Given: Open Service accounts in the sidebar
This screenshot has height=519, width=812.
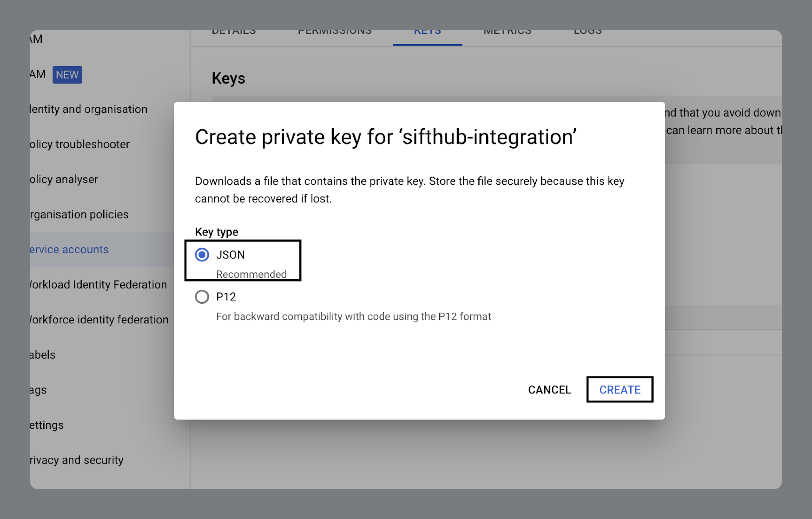Looking at the screenshot, I should (69, 250).
